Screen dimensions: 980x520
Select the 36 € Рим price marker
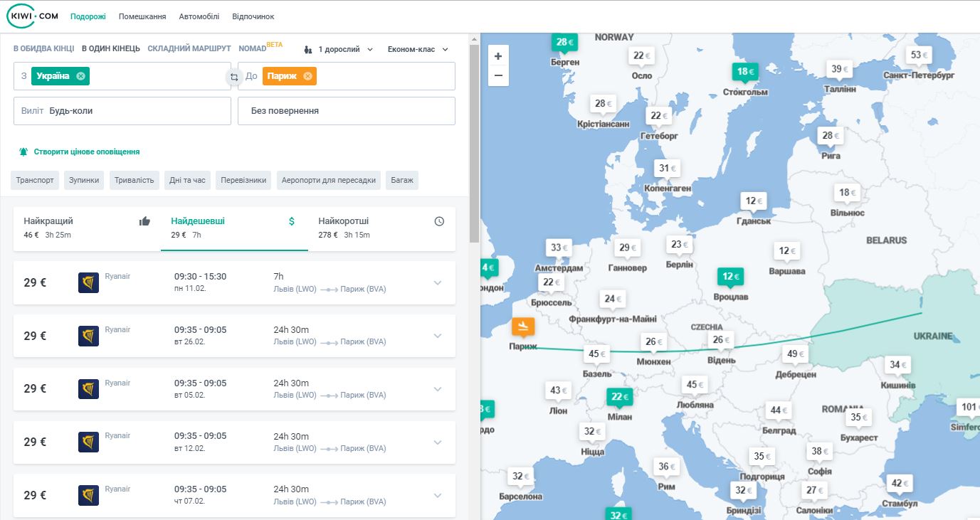[x=666, y=467]
